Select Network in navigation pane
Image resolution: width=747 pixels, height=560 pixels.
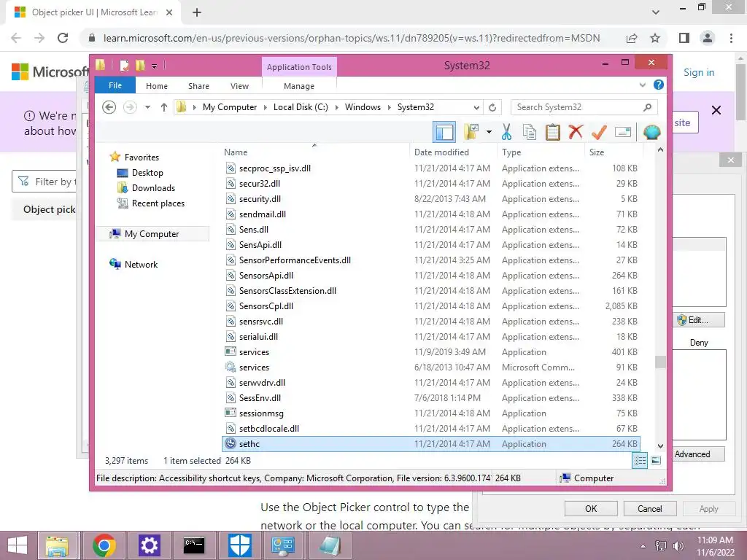point(141,264)
